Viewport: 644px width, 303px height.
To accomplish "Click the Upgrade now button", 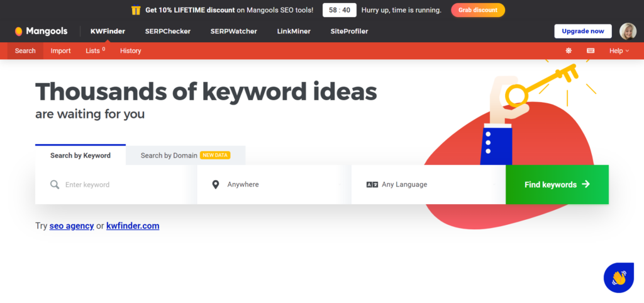I will [x=583, y=31].
